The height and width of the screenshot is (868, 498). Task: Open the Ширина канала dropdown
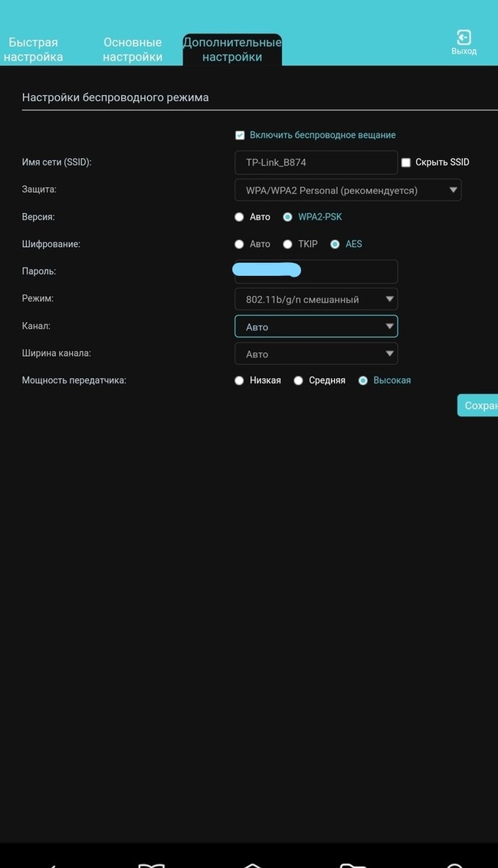316,353
